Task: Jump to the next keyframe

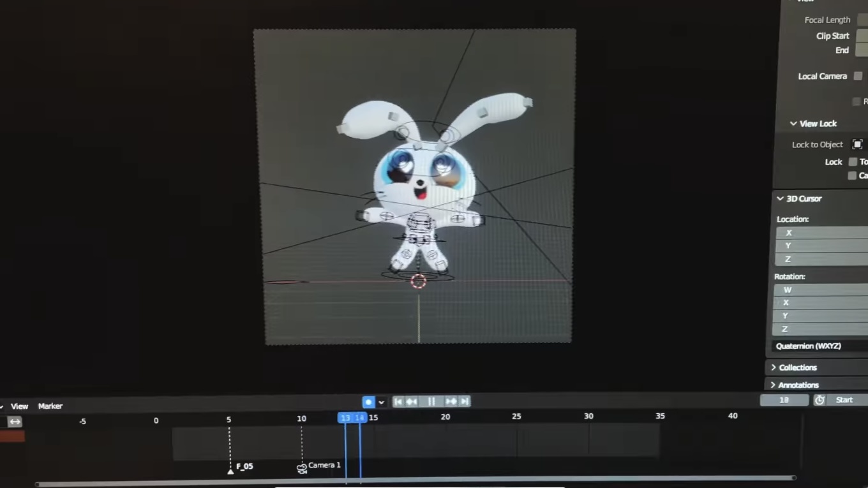Action: click(x=451, y=401)
